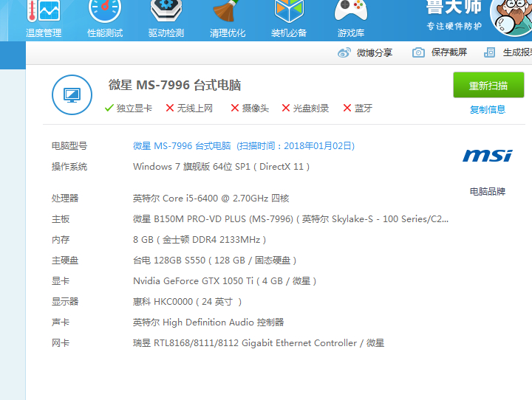The width and height of the screenshot is (532, 400).
Task: Open the 清理优化 cleanup broom icon
Action: point(227,11)
